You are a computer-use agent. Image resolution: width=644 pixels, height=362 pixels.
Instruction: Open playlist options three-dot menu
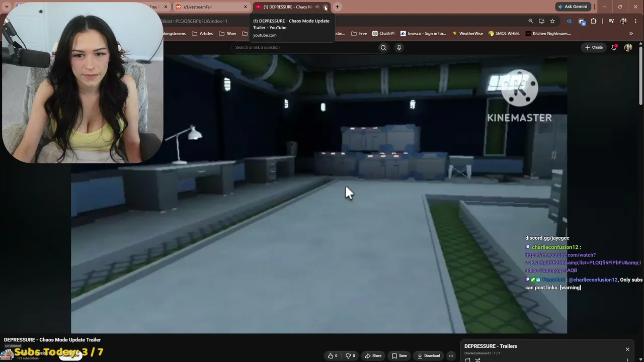[x=627, y=360]
